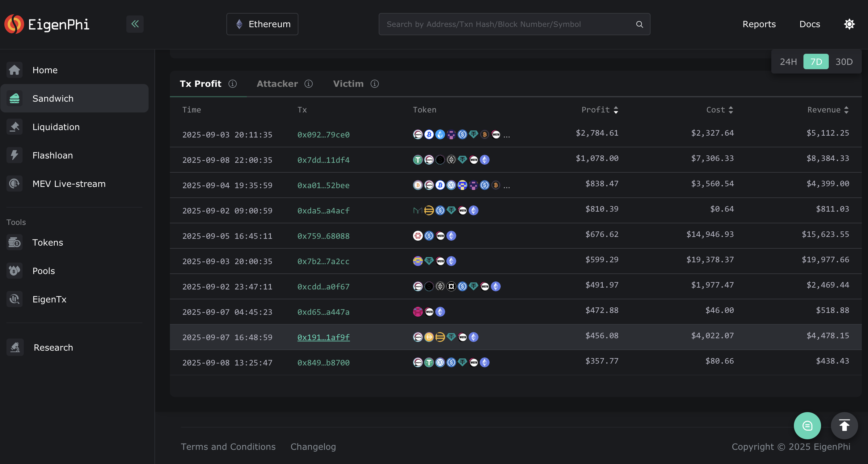Click the search magnifier icon
Viewport: 868px width, 464px height.
[639, 24]
